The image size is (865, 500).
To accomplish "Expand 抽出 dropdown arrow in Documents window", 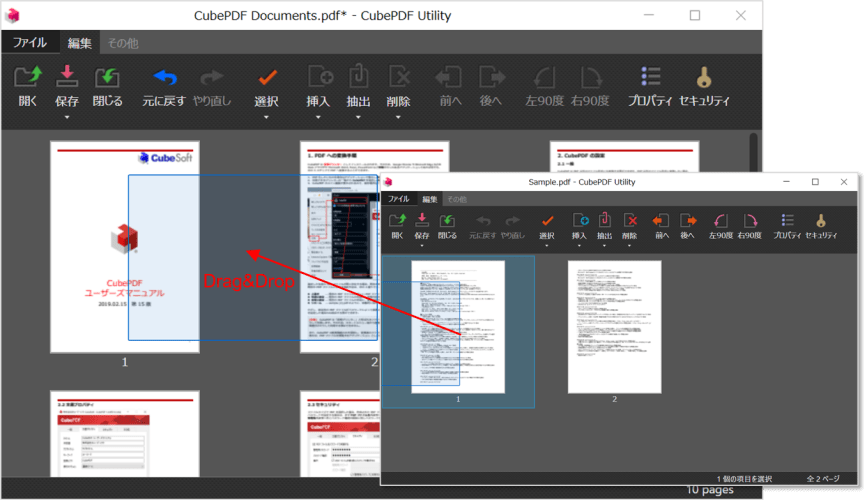I will 358,118.
